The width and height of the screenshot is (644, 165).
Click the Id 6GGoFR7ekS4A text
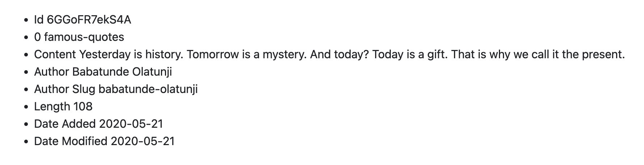click(x=82, y=20)
